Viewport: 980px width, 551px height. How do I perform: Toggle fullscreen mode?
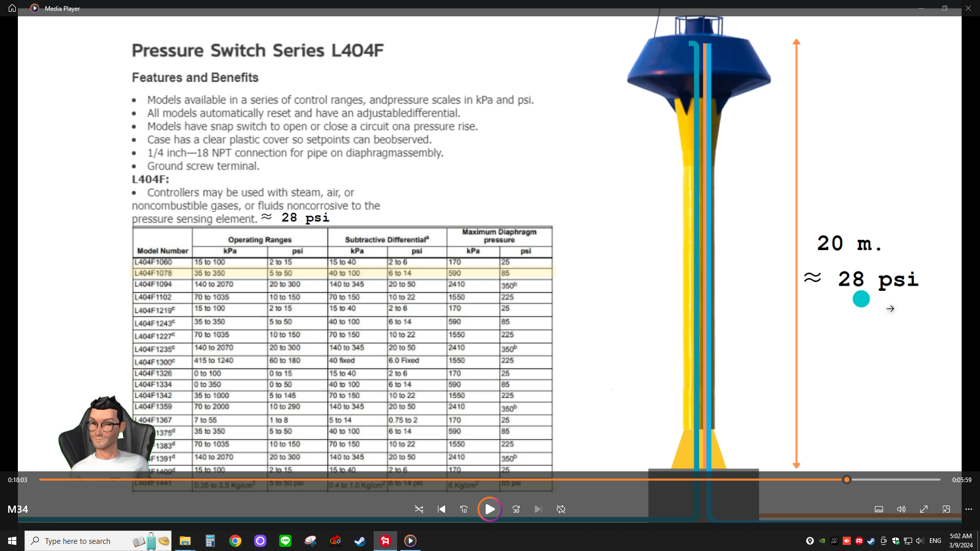pyautogui.click(x=924, y=509)
